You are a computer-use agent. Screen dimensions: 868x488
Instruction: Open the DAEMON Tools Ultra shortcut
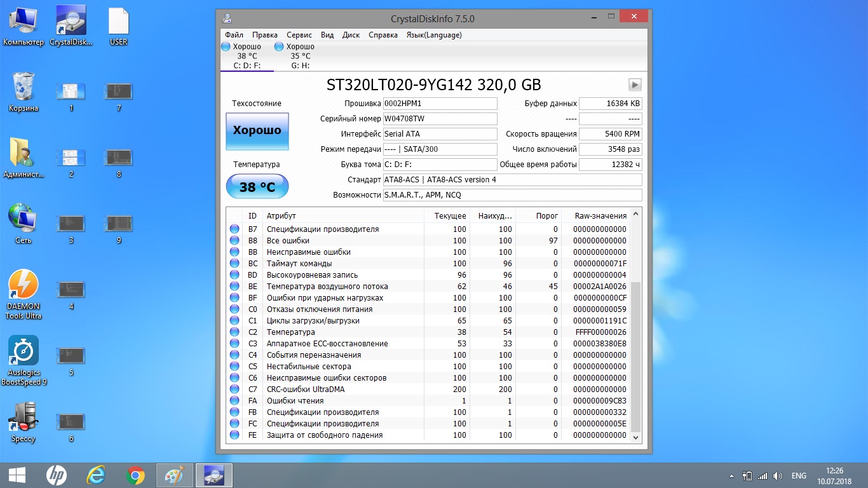pos(23,295)
